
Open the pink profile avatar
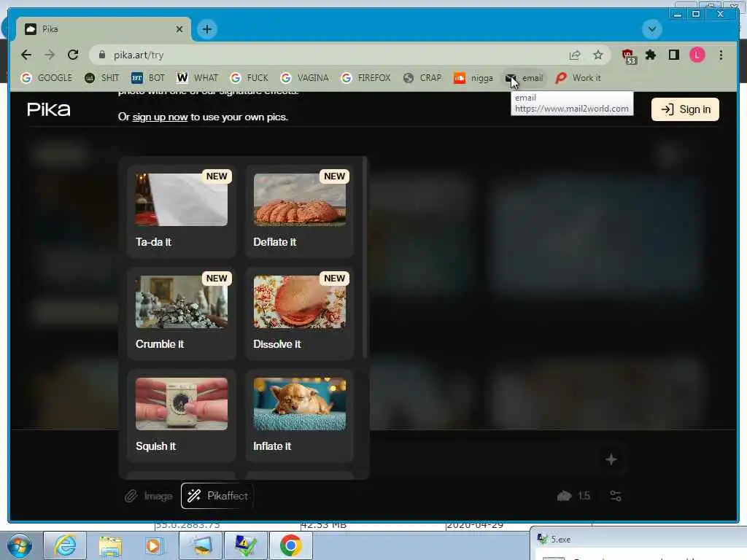click(x=697, y=55)
